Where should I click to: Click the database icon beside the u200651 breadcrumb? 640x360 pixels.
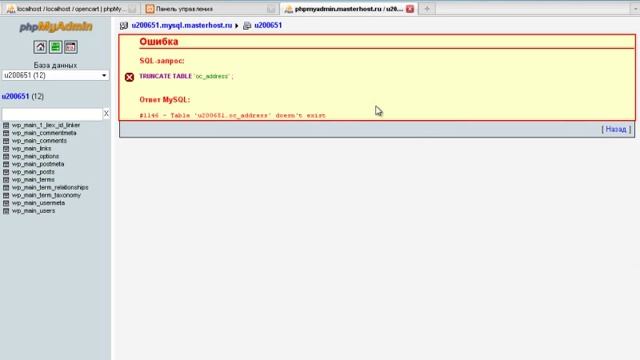pyautogui.click(x=247, y=26)
